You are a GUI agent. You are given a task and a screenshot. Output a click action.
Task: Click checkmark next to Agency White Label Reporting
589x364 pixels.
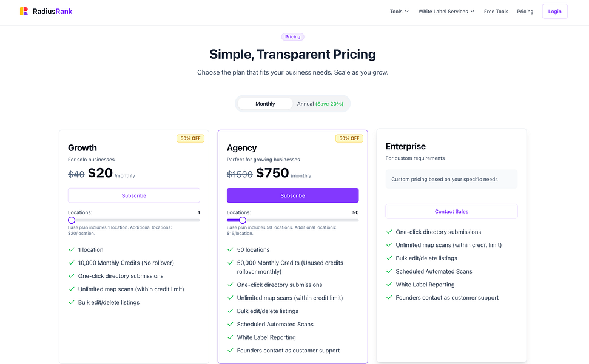tap(231, 337)
